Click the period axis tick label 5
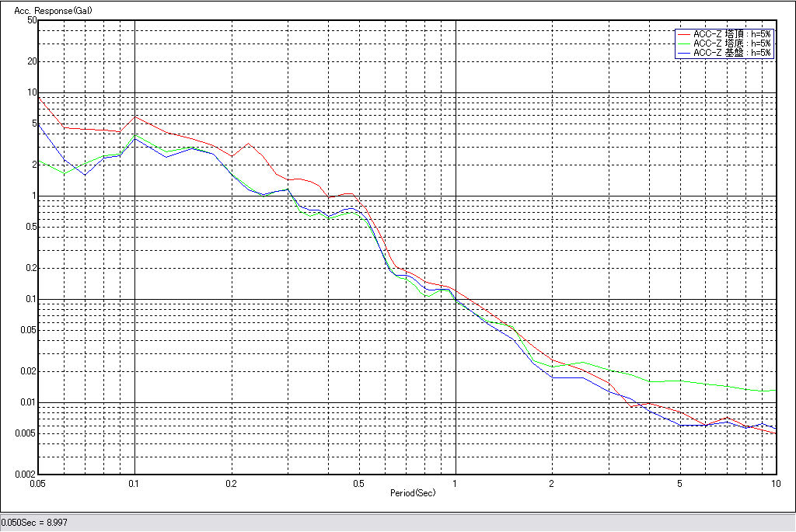The width and height of the screenshot is (796, 532). click(x=679, y=483)
